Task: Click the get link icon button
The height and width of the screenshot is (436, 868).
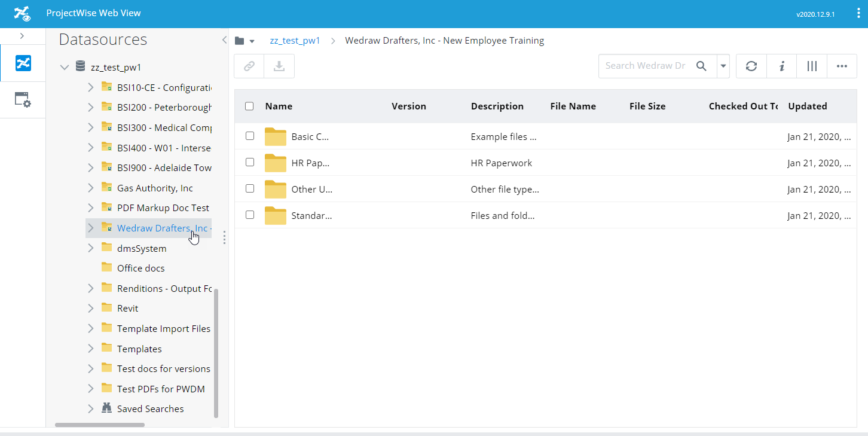Action: point(249,66)
